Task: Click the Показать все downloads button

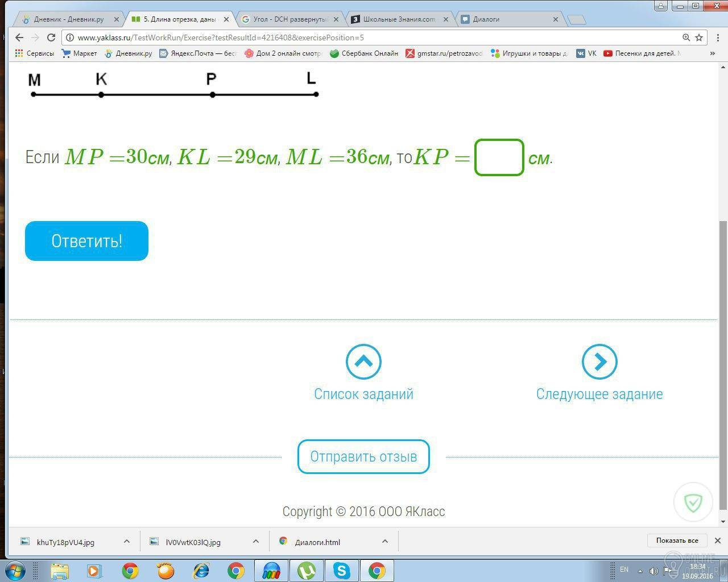Action: (677, 541)
